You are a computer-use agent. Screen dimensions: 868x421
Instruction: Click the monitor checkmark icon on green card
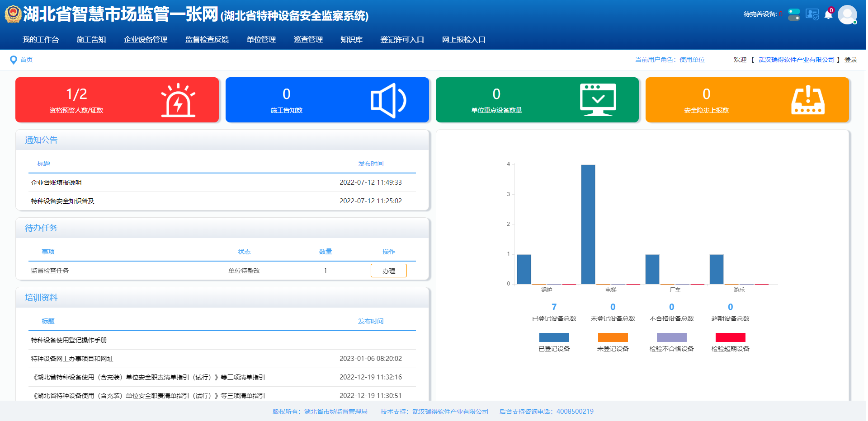(598, 100)
